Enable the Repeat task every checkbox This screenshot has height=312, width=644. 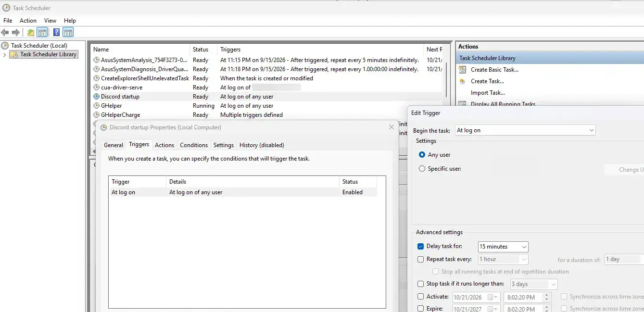tap(421, 259)
